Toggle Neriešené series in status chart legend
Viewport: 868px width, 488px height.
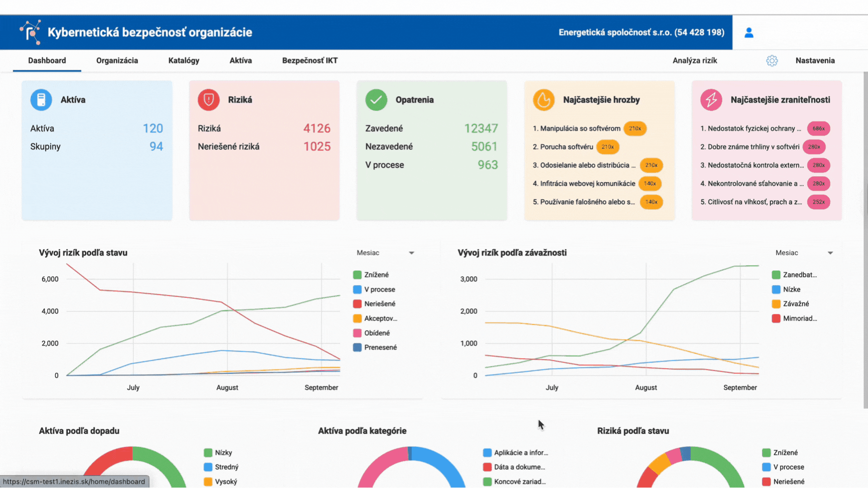pyautogui.click(x=379, y=304)
